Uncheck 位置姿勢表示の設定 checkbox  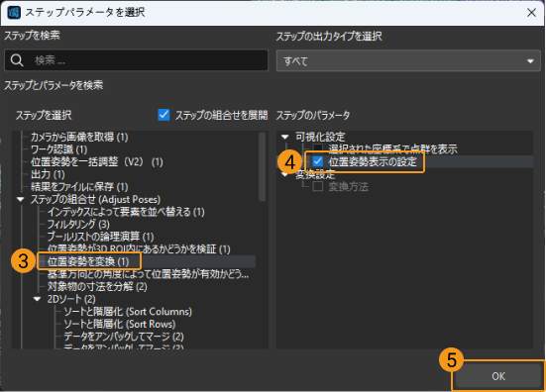coord(317,161)
